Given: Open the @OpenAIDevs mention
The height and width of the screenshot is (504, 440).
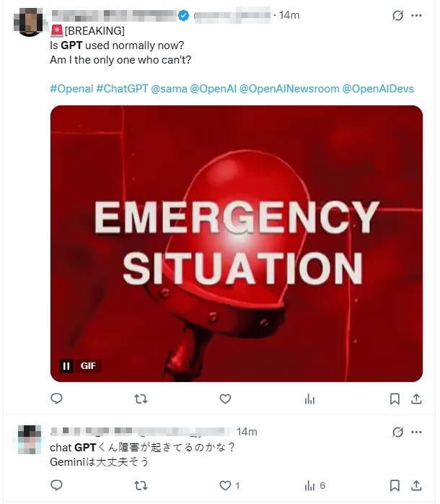Looking at the screenshot, I should coord(378,89).
